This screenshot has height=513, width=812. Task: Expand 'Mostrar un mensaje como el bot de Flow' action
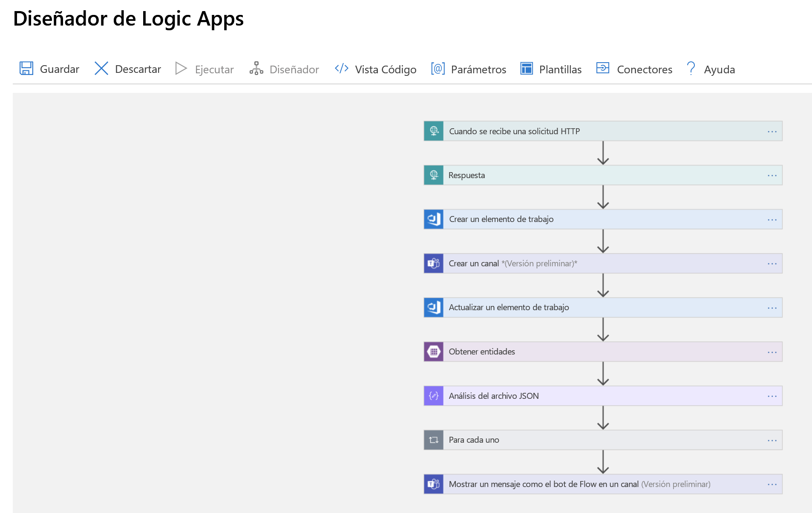coord(603,484)
